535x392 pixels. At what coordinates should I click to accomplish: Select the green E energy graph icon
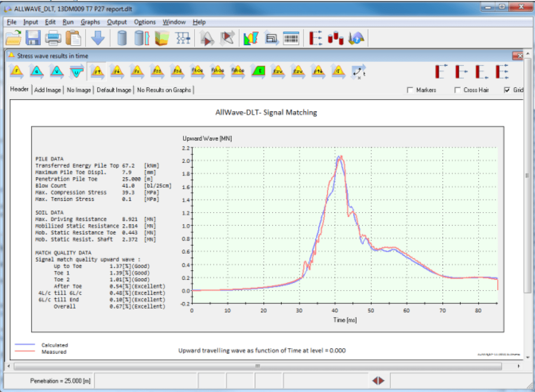click(x=259, y=71)
